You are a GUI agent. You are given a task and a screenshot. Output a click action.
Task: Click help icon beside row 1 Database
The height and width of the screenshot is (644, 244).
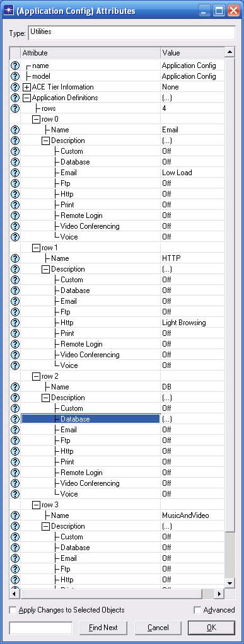point(15,290)
